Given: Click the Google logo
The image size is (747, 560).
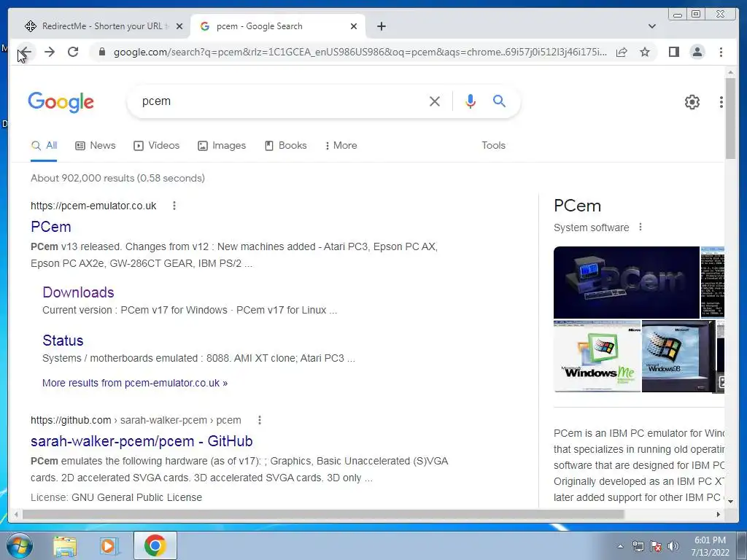Looking at the screenshot, I should click(x=61, y=102).
